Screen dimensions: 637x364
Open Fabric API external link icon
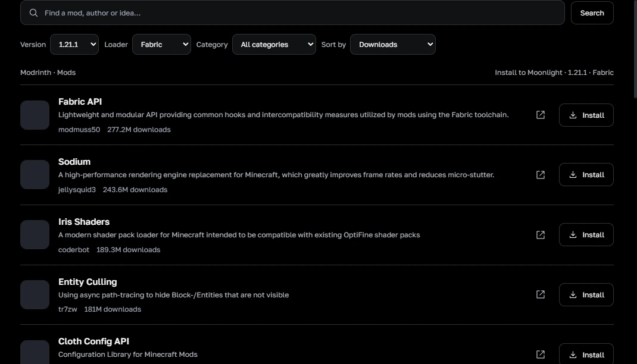pyautogui.click(x=541, y=115)
